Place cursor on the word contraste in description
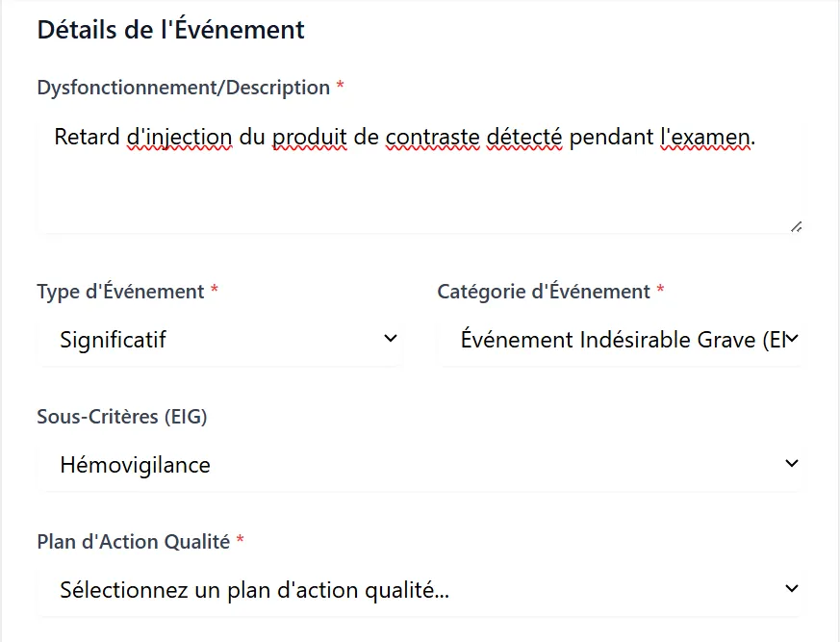This screenshot has width=840, height=642. (x=433, y=138)
